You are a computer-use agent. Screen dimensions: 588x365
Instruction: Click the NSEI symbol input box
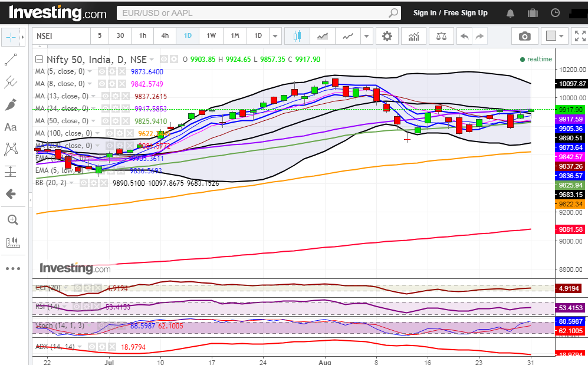pyautogui.click(x=61, y=36)
